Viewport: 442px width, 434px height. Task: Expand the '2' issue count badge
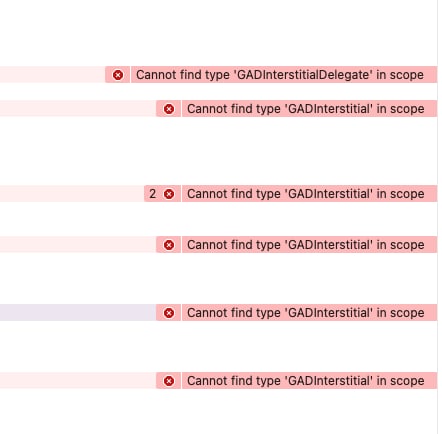pyautogui.click(x=152, y=194)
